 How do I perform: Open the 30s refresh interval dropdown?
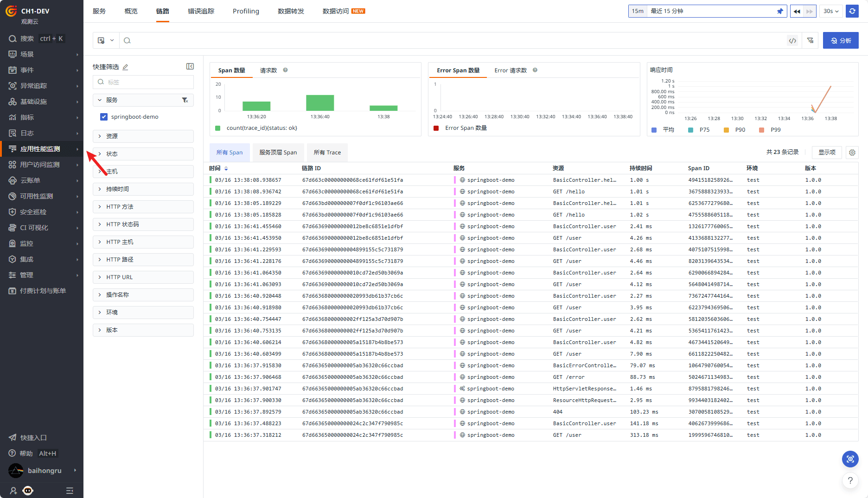click(831, 11)
